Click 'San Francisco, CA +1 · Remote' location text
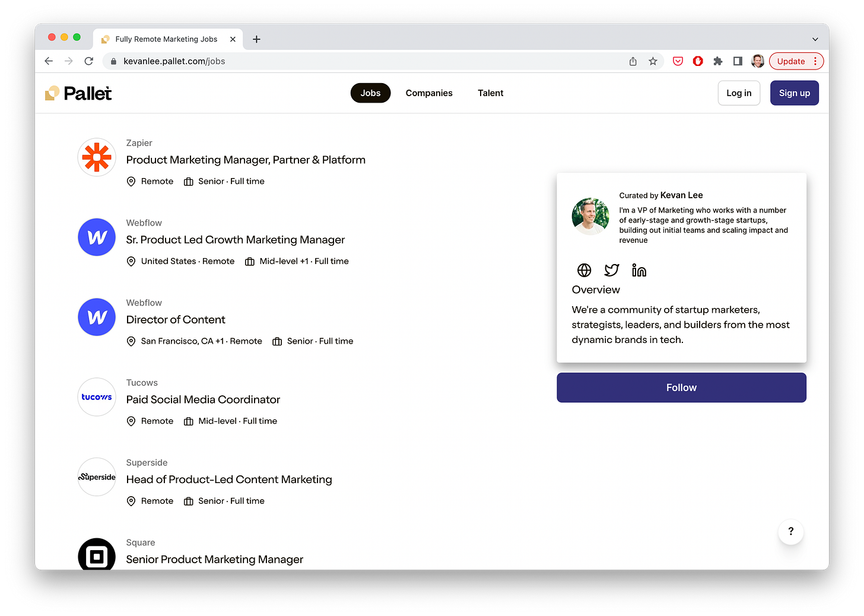The width and height of the screenshot is (864, 616). point(201,341)
